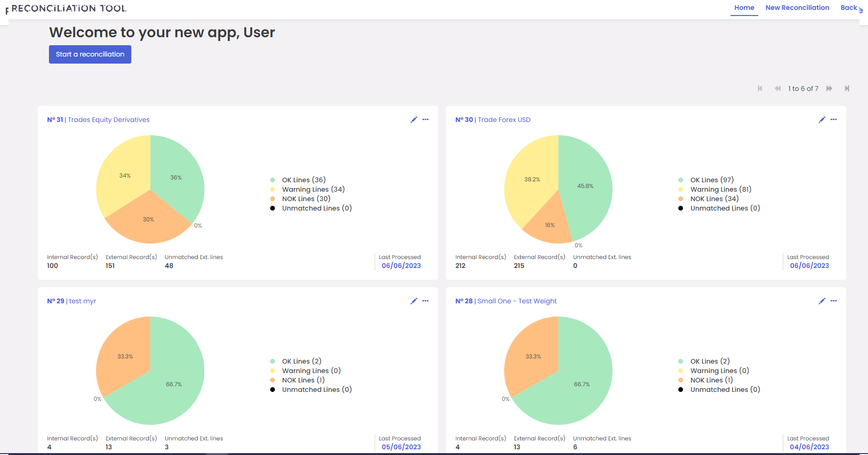
Task: Jump to the last page of reconciliations
Action: coord(847,89)
